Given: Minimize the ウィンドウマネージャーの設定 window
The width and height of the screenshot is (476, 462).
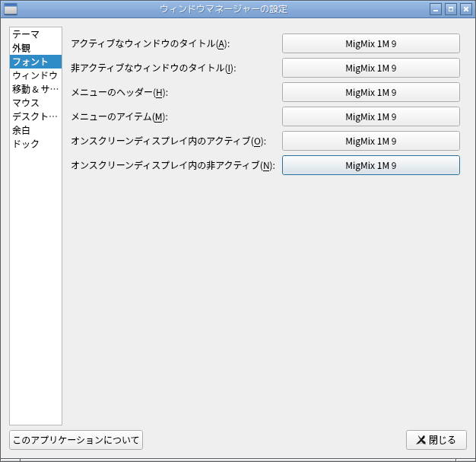Looking at the screenshot, I should tap(436, 9).
